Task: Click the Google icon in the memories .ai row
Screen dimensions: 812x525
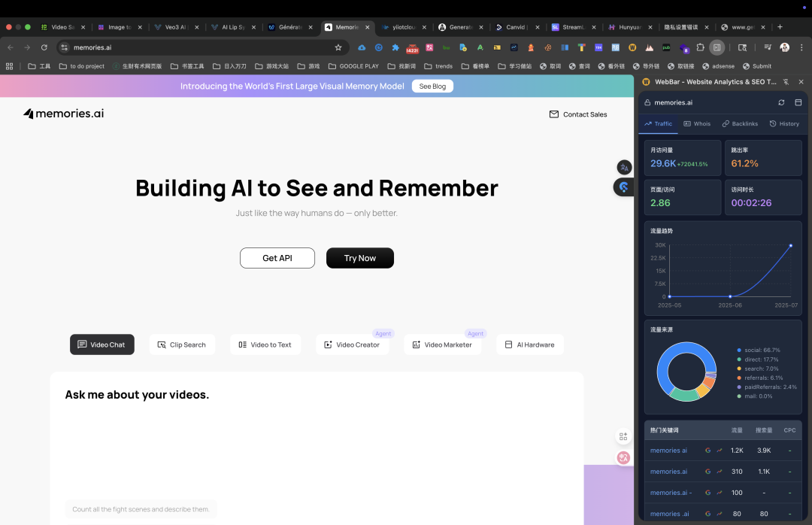Action: pos(707,514)
